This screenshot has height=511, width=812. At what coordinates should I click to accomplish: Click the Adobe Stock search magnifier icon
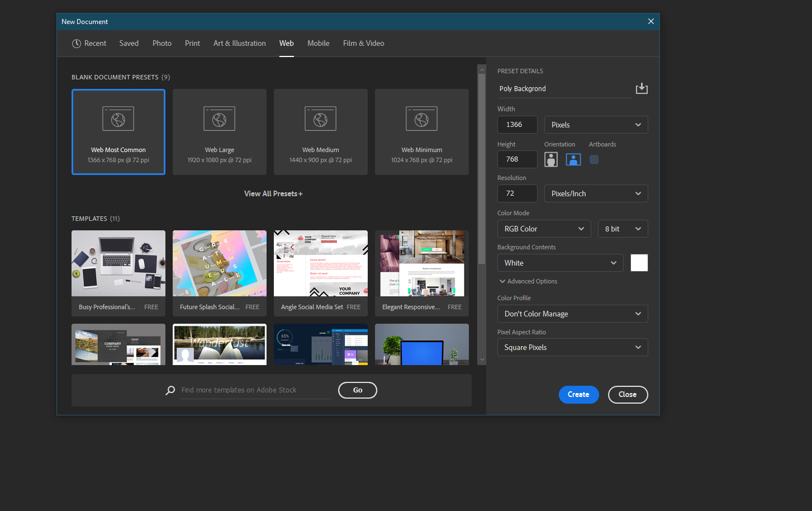pyautogui.click(x=170, y=390)
